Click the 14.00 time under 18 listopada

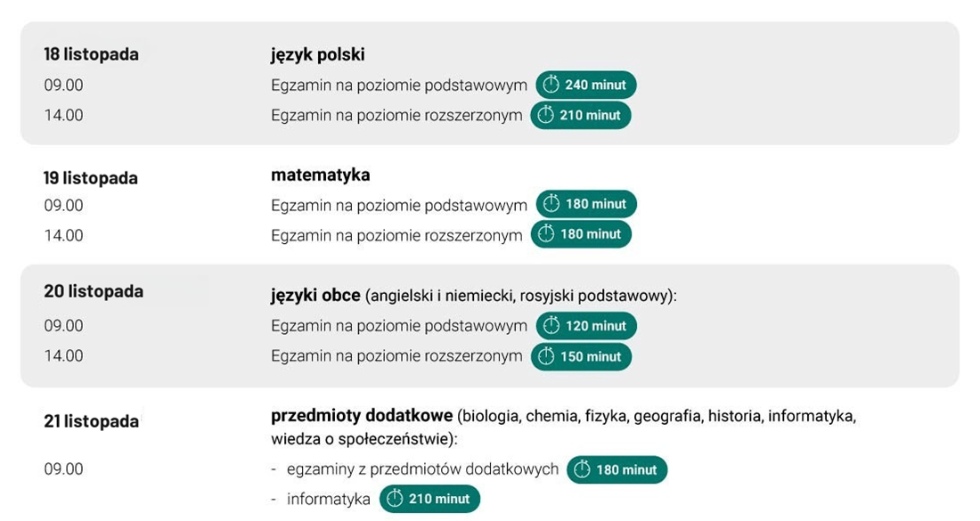tap(63, 115)
